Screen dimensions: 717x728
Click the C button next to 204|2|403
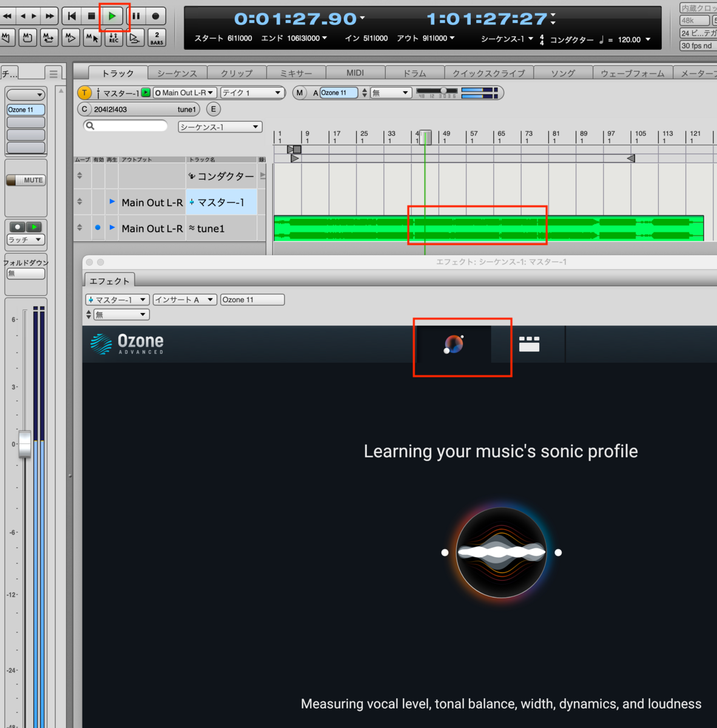click(x=84, y=109)
